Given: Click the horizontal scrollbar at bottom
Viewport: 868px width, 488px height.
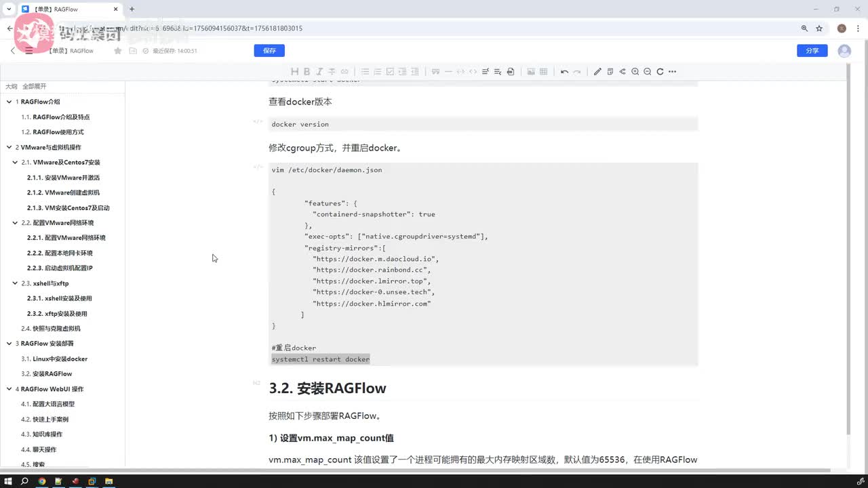Looking at the screenshot, I should tap(416, 470).
